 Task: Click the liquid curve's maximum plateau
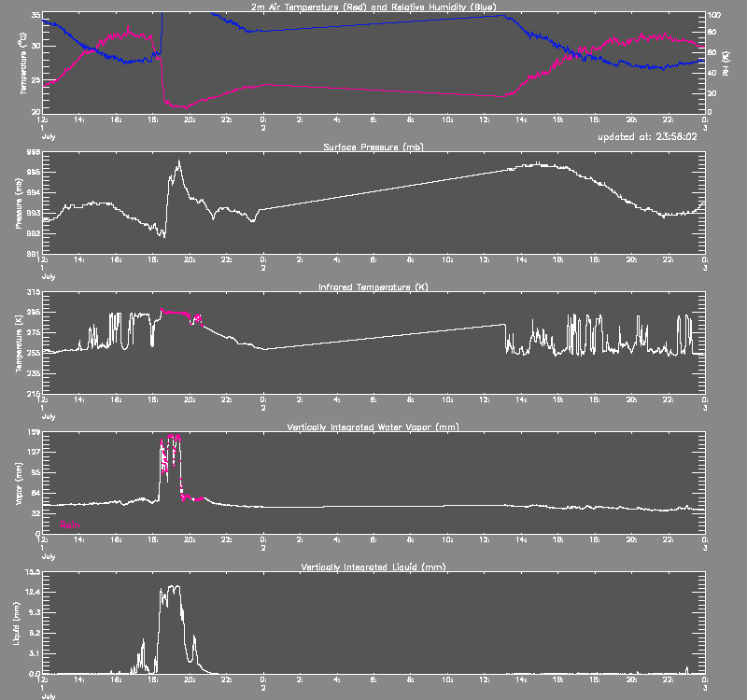[174, 587]
